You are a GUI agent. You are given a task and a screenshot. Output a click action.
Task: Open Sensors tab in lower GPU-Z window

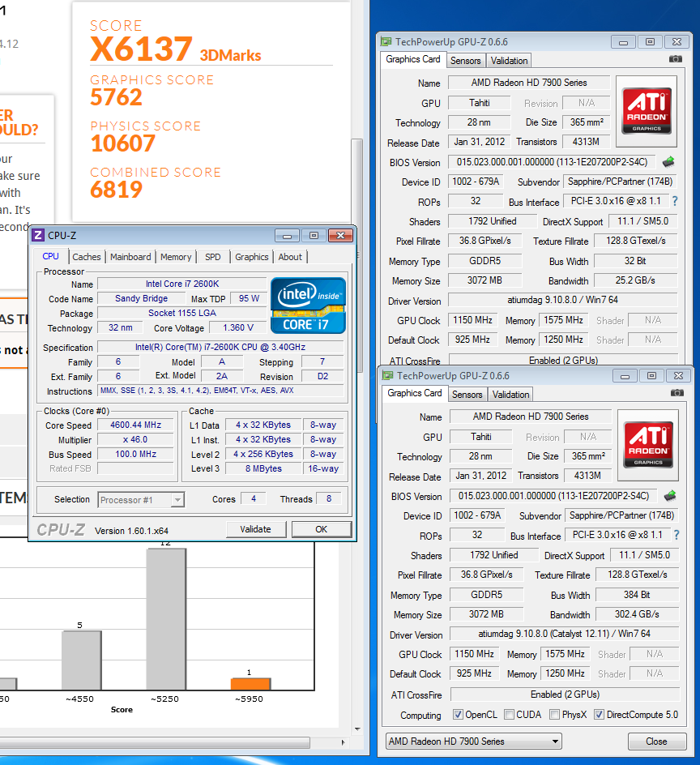pyautogui.click(x=467, y=394)
